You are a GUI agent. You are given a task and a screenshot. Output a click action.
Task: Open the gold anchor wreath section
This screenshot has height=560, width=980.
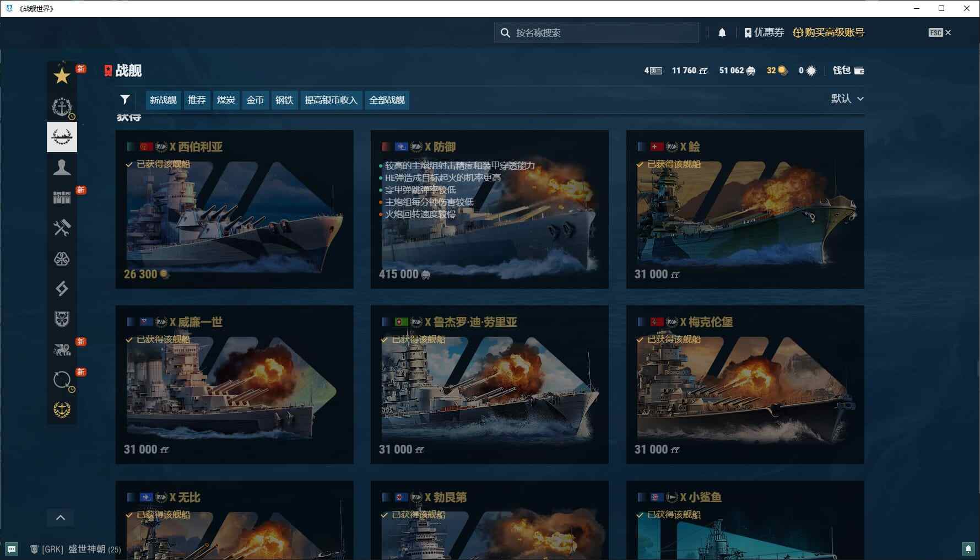62,410
